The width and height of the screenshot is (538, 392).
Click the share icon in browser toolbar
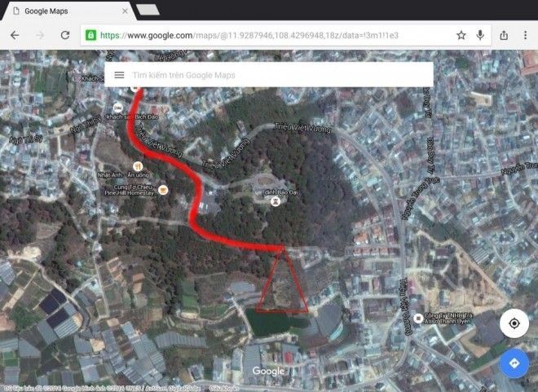pos(504,36)
